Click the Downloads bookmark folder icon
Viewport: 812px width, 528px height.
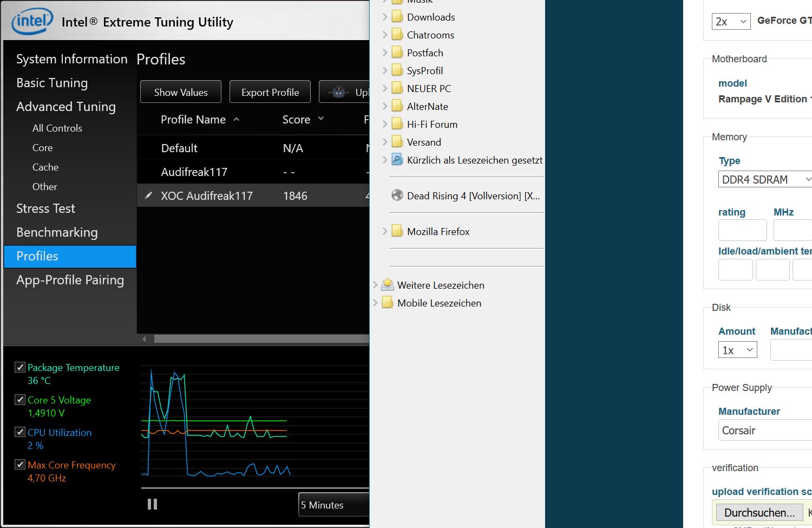[x=397, y=17]
